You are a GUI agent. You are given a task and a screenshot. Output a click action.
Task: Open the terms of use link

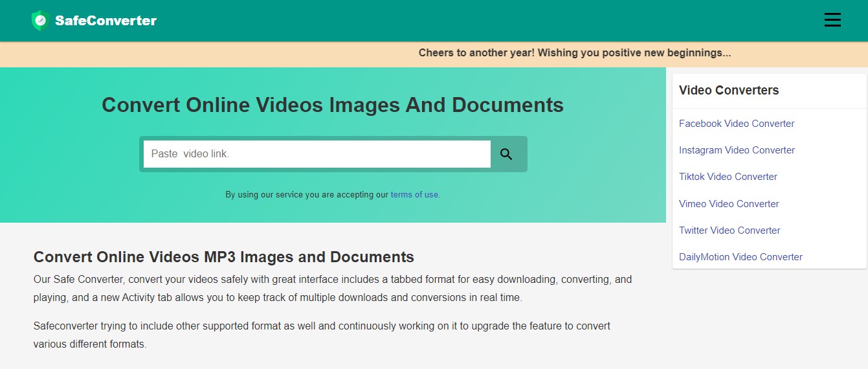coord(415,194)
